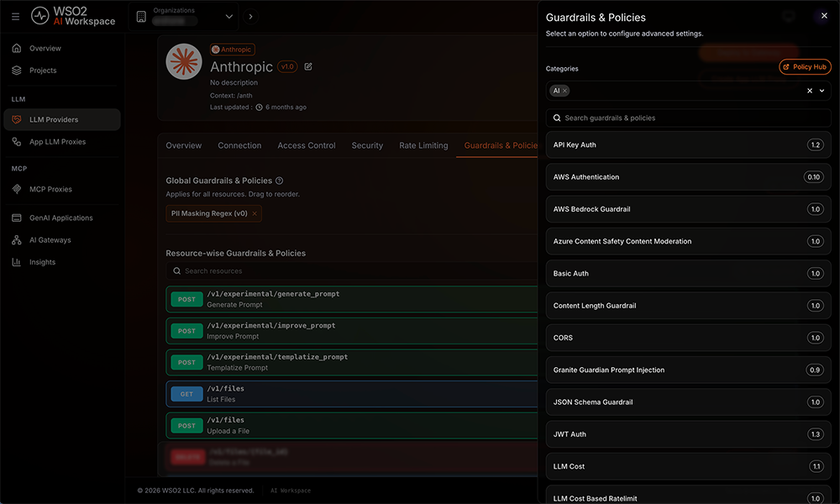Expand POST /v1/experimental/improve_prompt resource
Image resolution: width=840 pixels, height=504 pixels.
(x=352, y=331)
